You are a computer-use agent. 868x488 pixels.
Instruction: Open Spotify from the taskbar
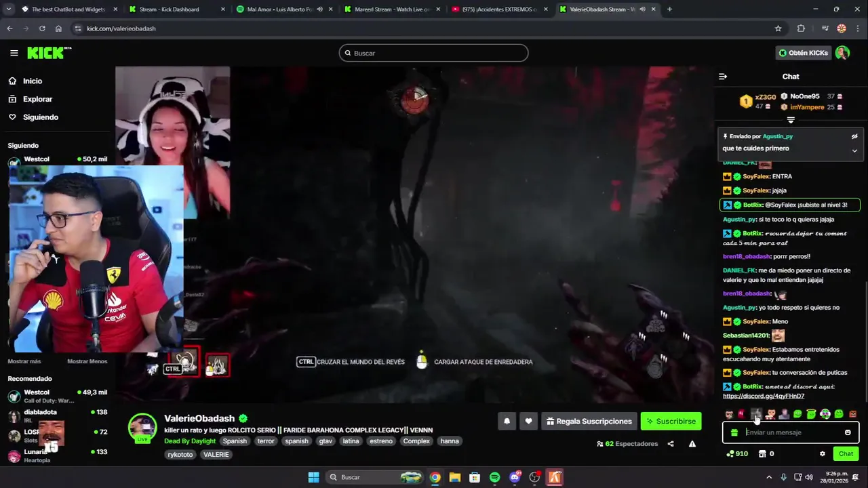[495, 477]
